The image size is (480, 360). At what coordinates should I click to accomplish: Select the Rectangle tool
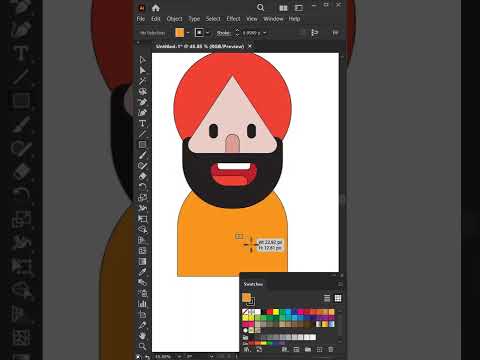pos(142,145)
